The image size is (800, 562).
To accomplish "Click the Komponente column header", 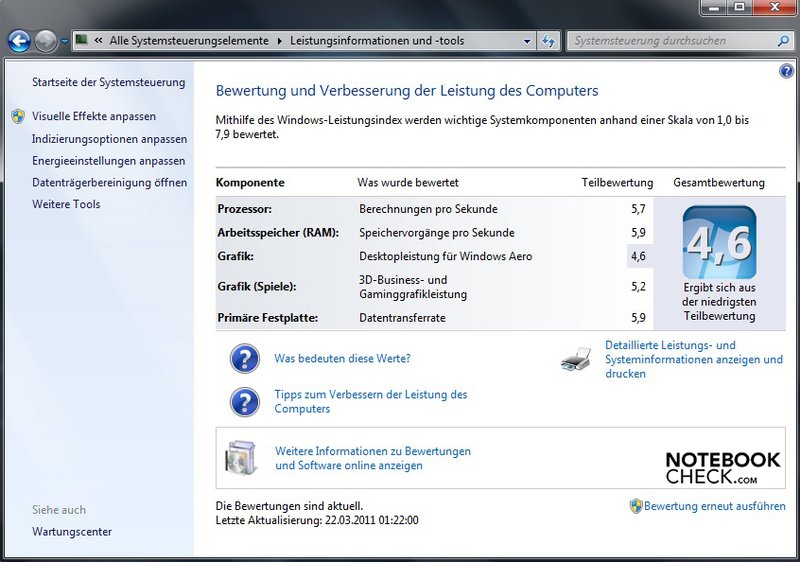I will 250,183.
